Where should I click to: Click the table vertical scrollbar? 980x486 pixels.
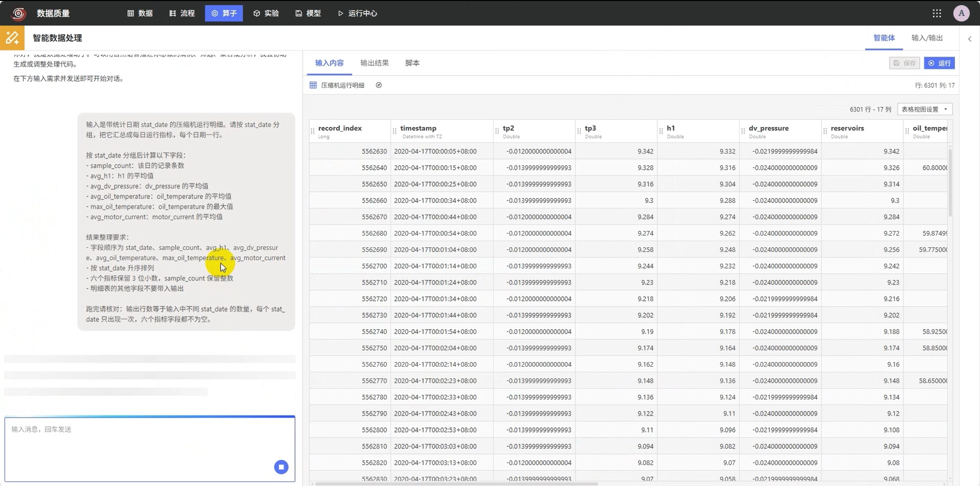click(x=950, y=183)
